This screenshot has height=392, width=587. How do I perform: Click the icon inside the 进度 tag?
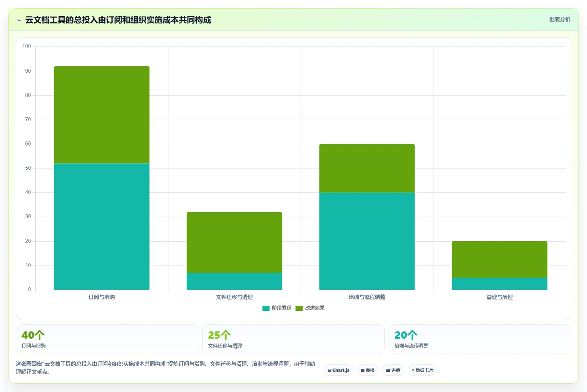click(x=388, y=370)
